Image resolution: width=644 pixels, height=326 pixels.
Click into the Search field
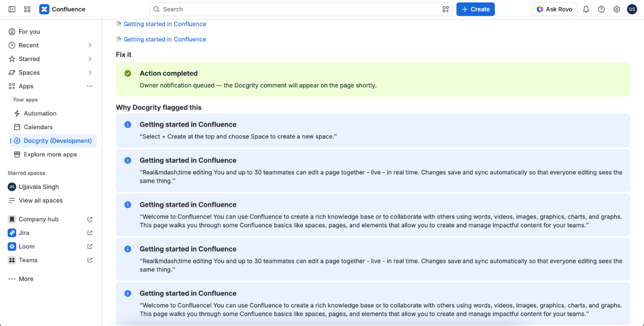click(301, 9)
